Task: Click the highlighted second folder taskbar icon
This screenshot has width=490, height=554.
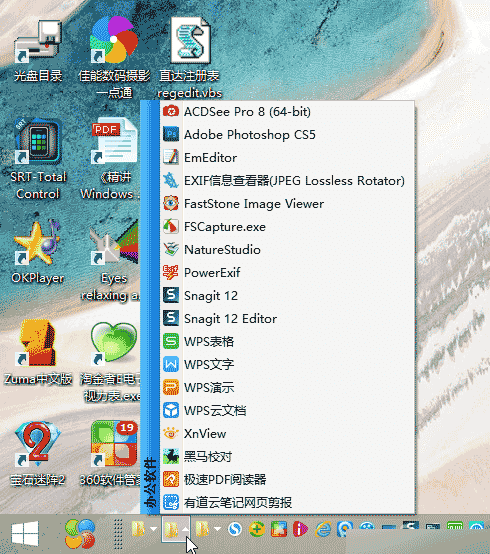Action: 171,529
